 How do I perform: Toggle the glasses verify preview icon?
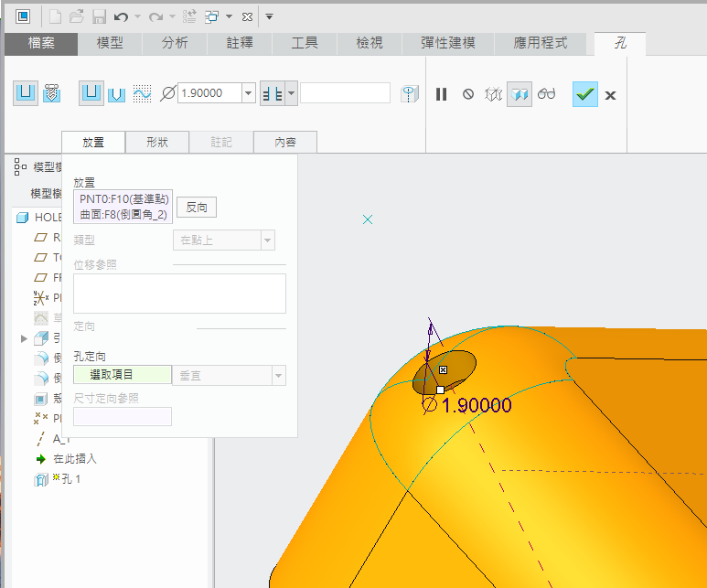[x=547, y=94]
